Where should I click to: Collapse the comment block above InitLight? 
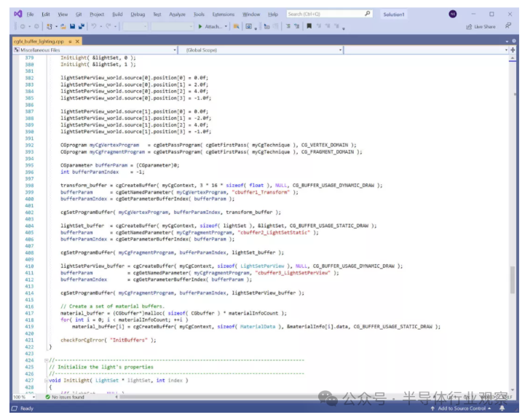coord(45,360)
